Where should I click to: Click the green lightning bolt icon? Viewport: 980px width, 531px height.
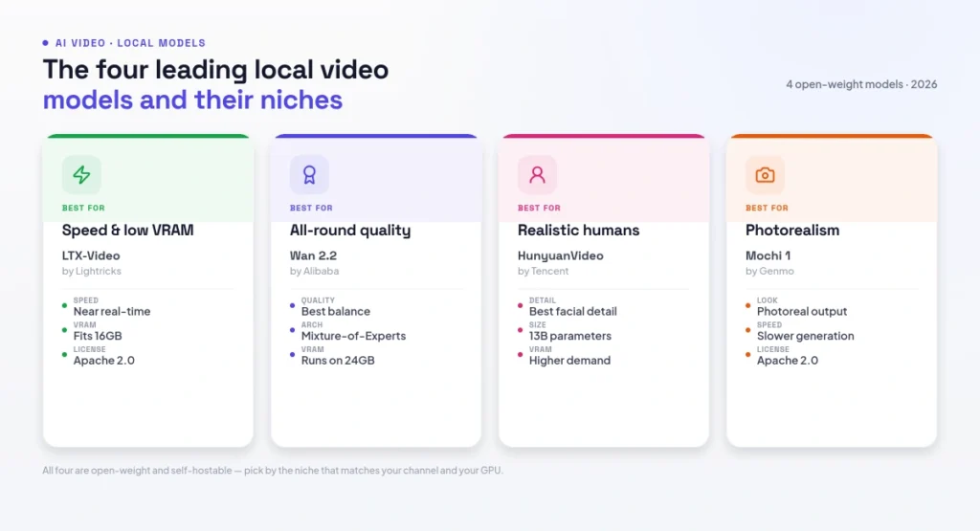click(81, 174)
